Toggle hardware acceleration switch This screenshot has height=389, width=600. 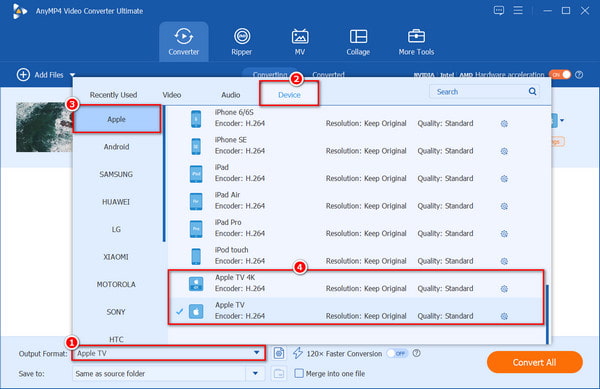560,75
